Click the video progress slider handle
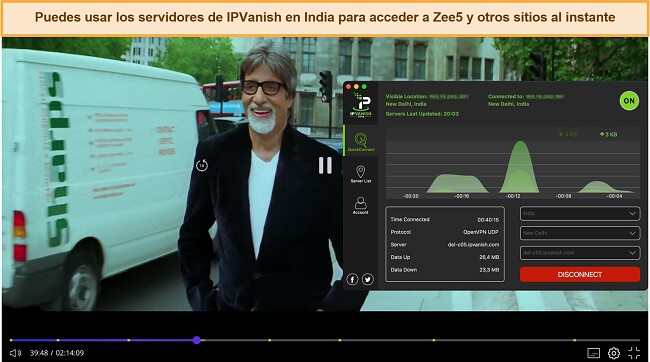Viewport: 650px width, 362px height. pyautogui.click(x=196, y=340)
